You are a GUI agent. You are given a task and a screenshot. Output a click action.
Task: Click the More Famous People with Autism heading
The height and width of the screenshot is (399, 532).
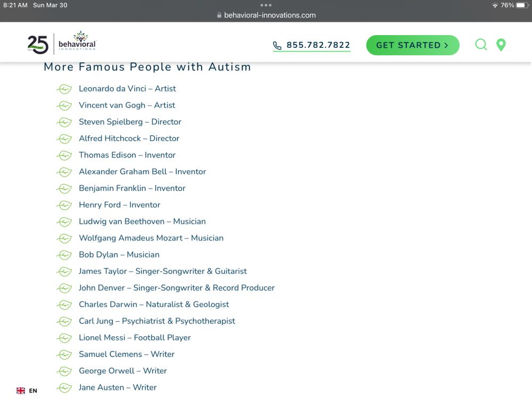(147, 67)
